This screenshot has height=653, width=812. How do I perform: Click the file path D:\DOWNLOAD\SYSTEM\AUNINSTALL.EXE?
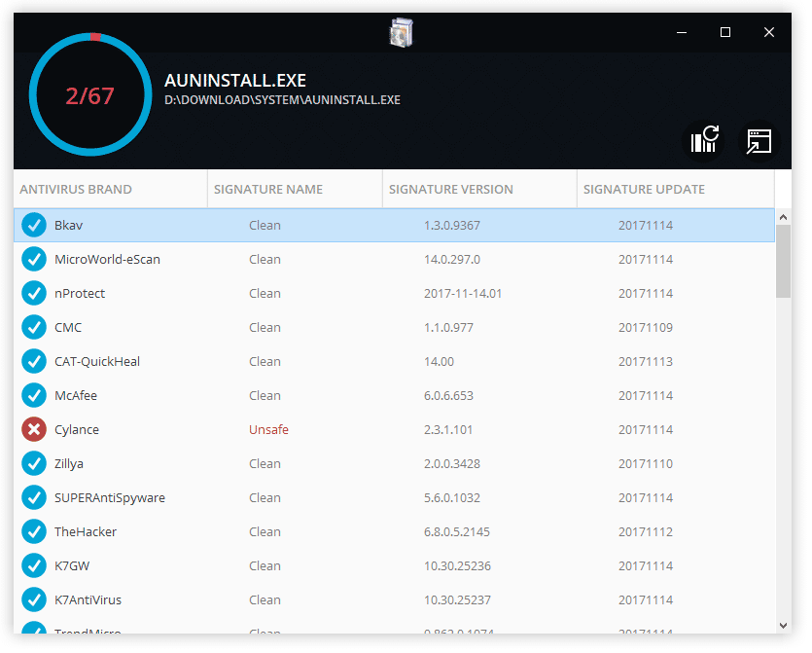[282, 100]
